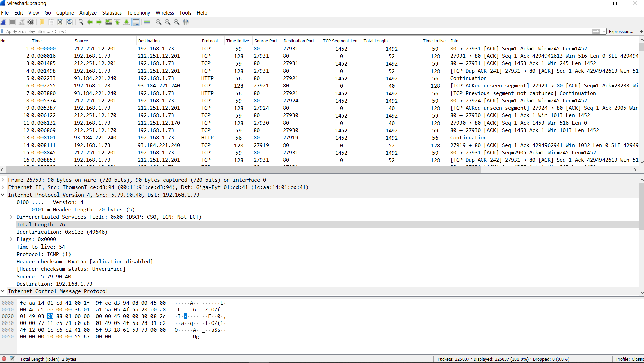Toggle packet list colorization
The width and height of the screenshot is (644, 363).
(x=147, y=22)
